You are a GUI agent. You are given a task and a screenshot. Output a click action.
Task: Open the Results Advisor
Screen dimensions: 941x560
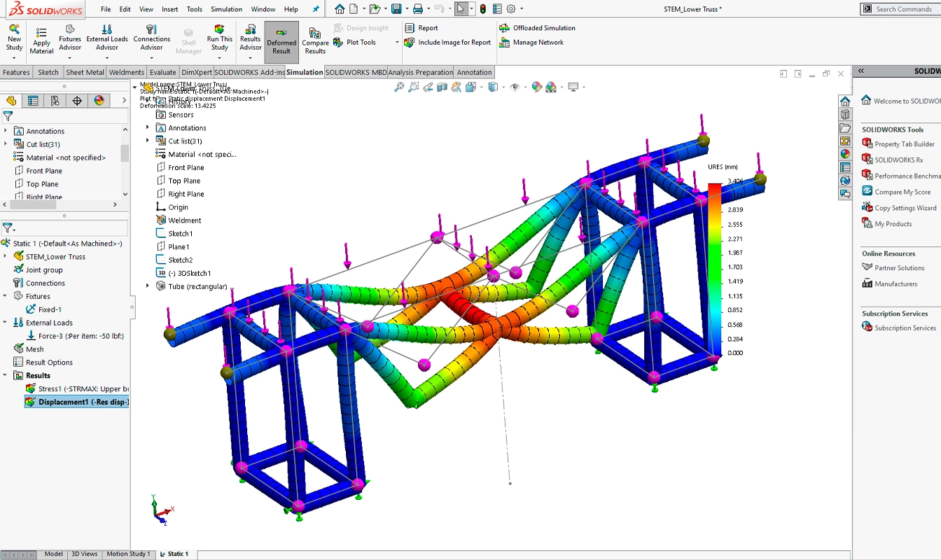pyautogui.click(x=250, y=38)
